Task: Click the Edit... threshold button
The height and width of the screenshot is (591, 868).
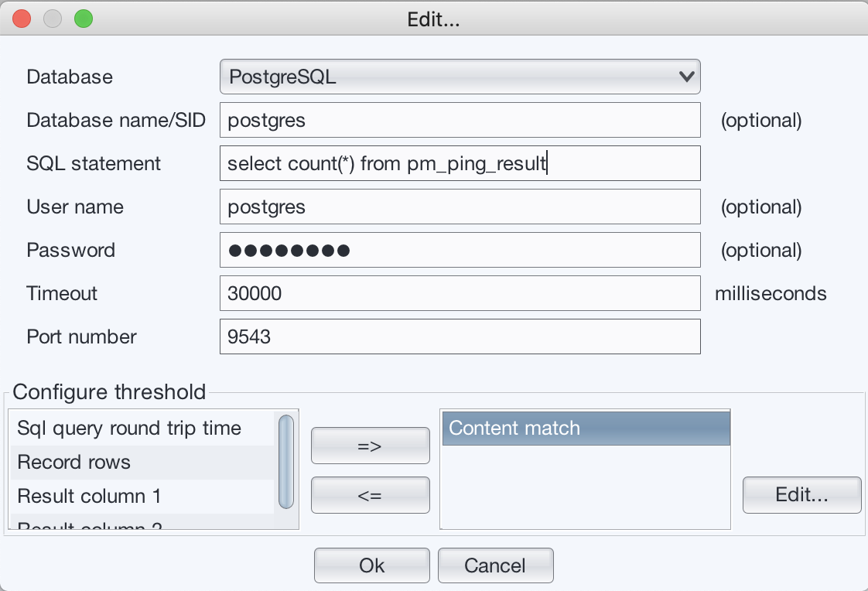Action: (x=801, y=495)
